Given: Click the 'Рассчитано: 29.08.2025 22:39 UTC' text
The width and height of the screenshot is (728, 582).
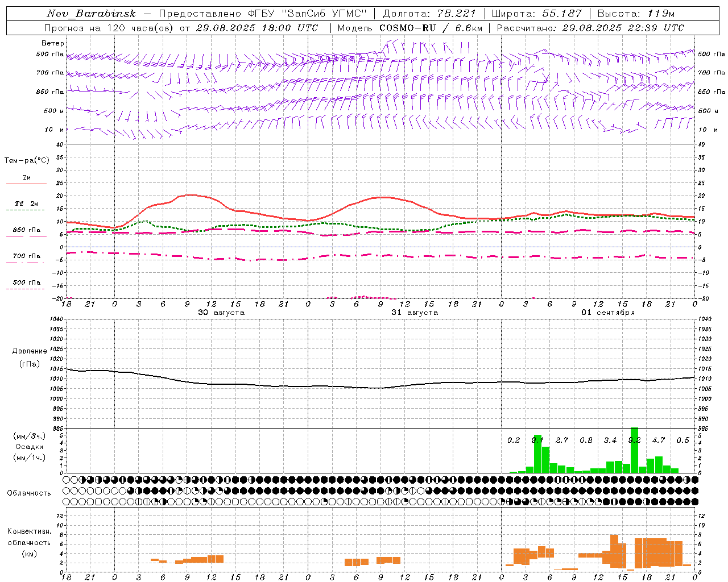Looking at the screenshot, I should pos(590,28).
